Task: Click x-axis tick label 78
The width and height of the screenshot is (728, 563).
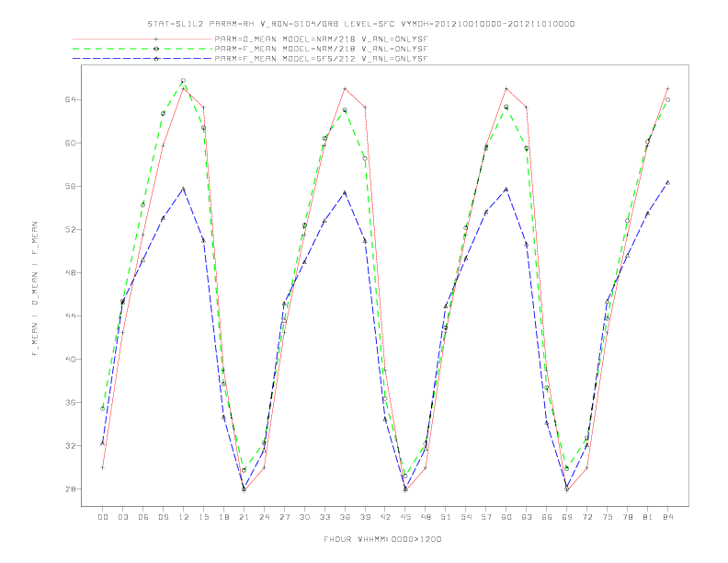Action: click(628, 517)
